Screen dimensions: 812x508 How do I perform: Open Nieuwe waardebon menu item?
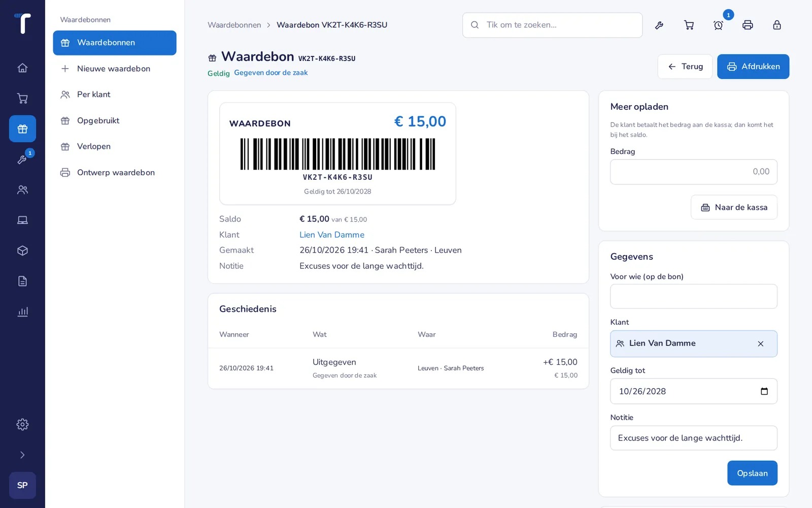pyautogui.click(x=115, y=69)
